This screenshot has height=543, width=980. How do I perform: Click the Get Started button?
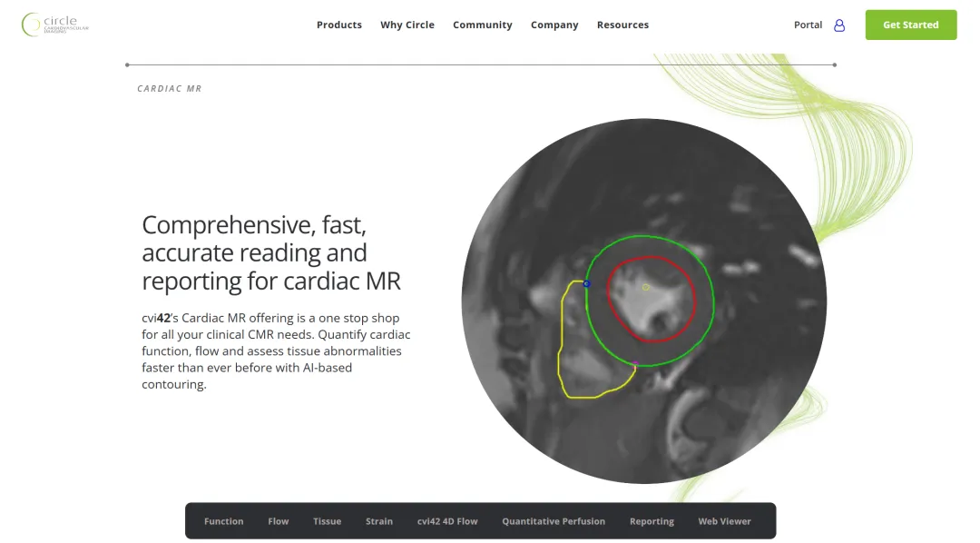pos(911,25)
